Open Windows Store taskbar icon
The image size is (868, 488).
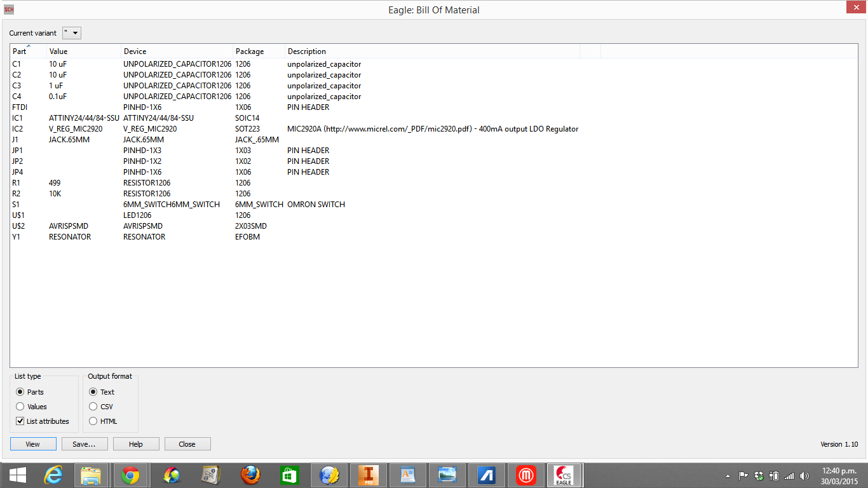click(290, 475)
